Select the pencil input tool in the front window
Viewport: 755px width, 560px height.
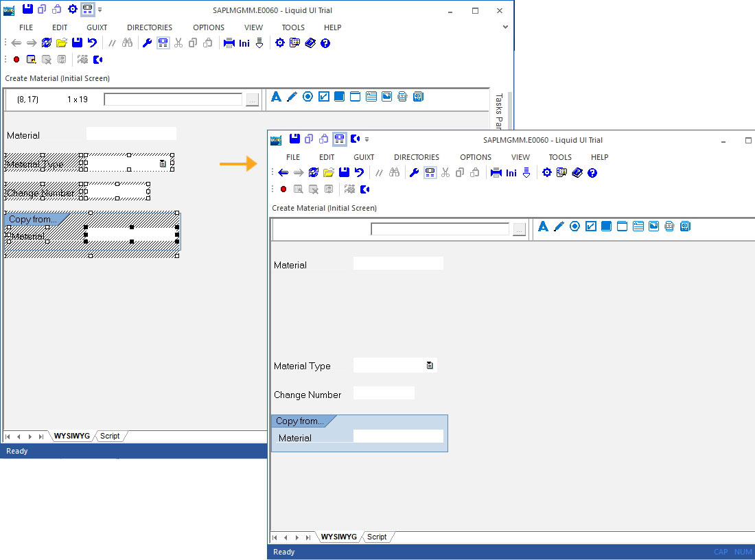[x=559, y=226]
